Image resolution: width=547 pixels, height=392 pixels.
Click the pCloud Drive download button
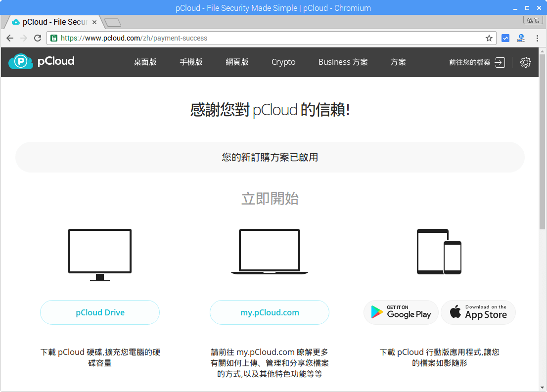[x=99, y=312]
